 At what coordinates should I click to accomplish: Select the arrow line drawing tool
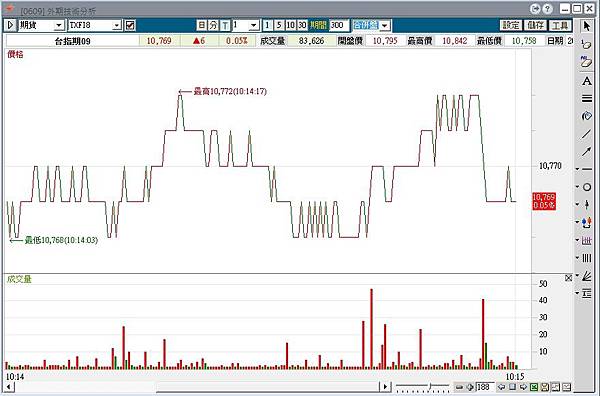(x=586, y=152)
